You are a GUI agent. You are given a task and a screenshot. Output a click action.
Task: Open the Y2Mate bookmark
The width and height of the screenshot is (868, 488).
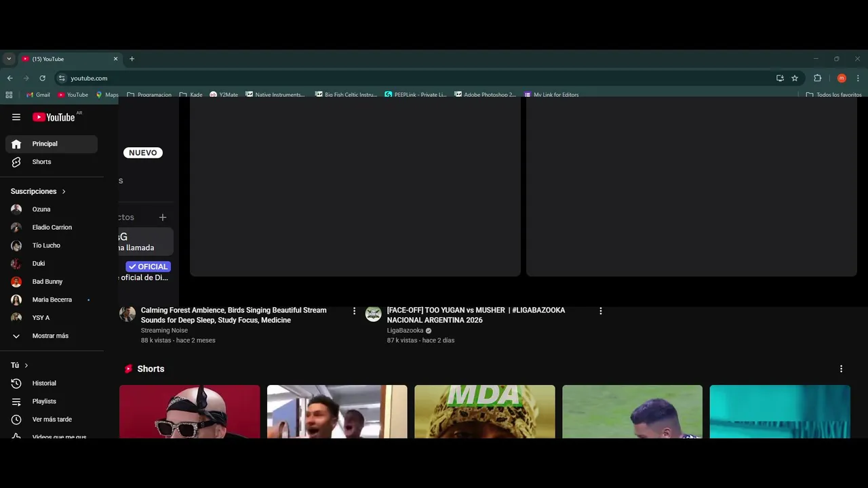pos(224,95)
